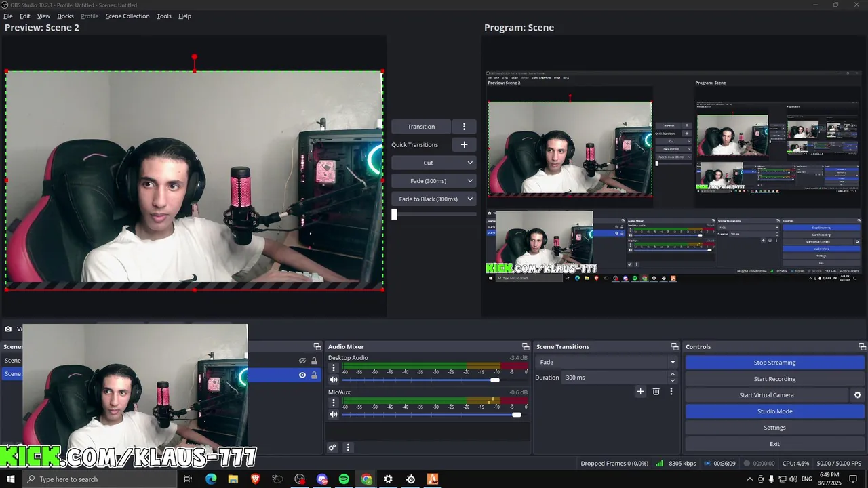868x488 pixels.
Task: Click the transition T-bar slider handle
Action: (394, 214)
